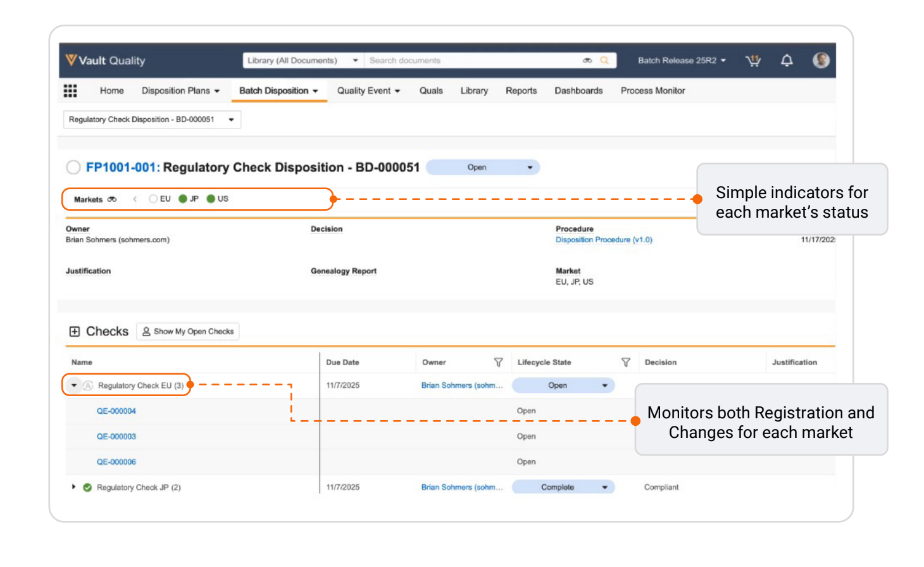Filter the Owner column
The width and height of the screenshot is (924, 567).
pyautogui.click(x=498, y=363)
